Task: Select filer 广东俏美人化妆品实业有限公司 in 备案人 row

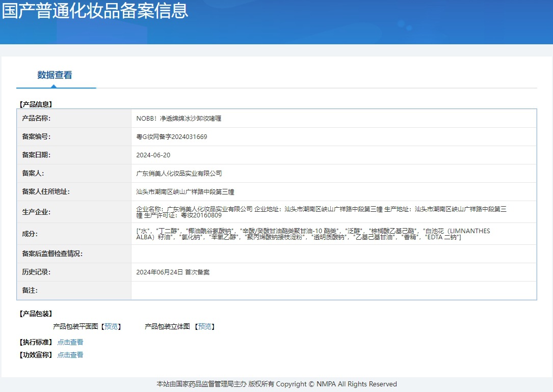Action: [179, 173]
